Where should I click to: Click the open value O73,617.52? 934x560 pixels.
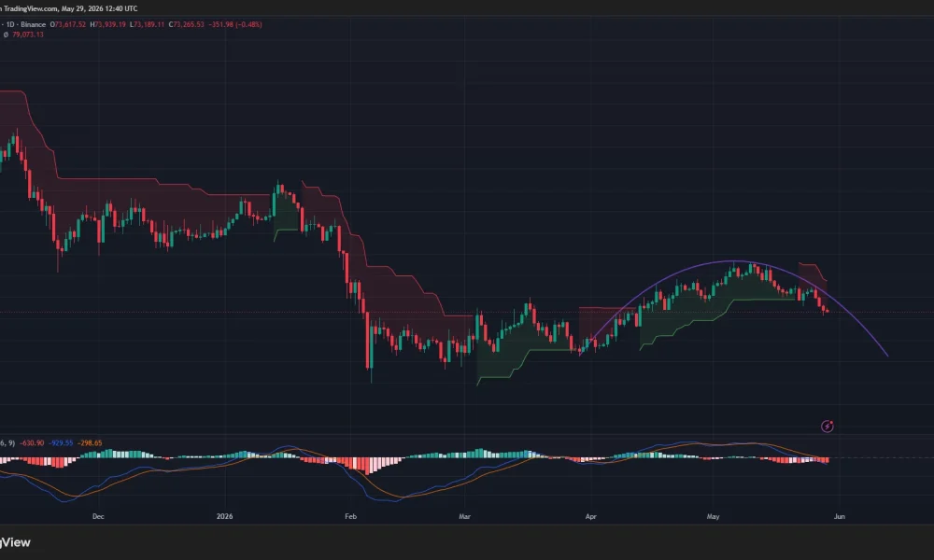tap(68, 24)
